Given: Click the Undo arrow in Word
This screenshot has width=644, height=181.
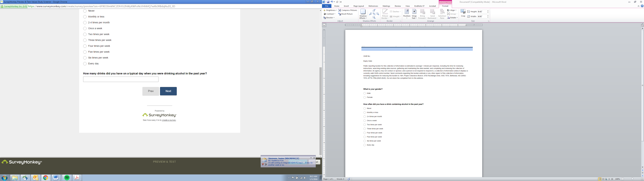Looking at the screenshot, I should coord(331,2).
